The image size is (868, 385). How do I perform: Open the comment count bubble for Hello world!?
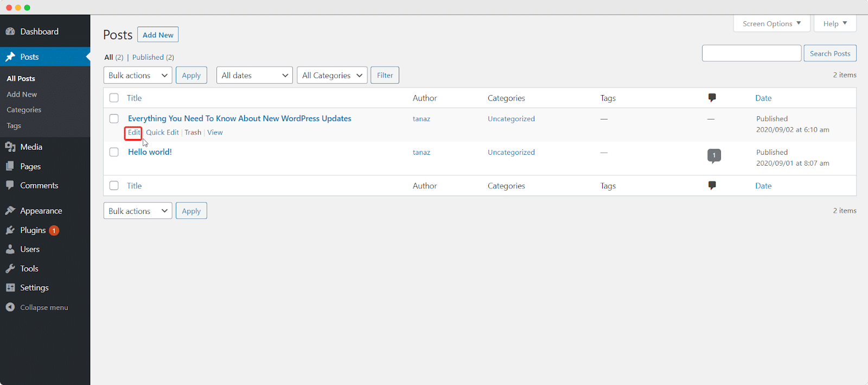coord(714,156)
